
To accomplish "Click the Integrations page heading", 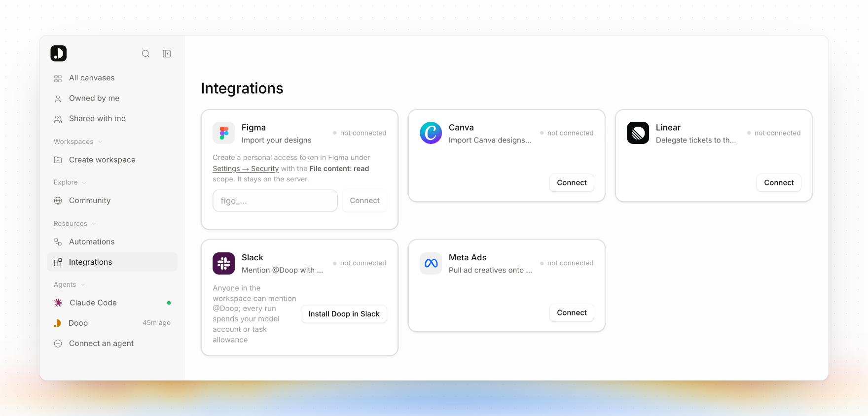I will (242, 88).
